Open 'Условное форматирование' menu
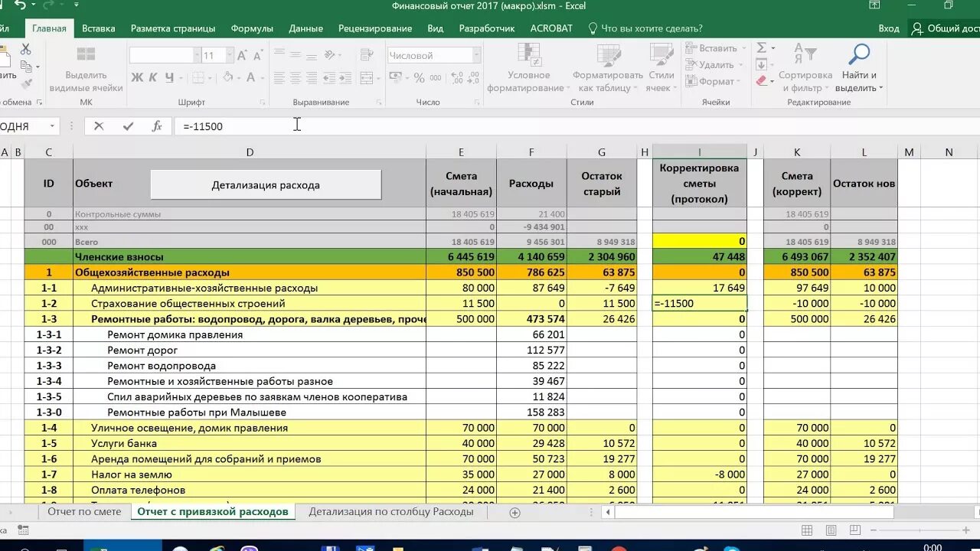The width and height of the screenshot is (980, 551). pyautogui.click(x=528, y=69)
